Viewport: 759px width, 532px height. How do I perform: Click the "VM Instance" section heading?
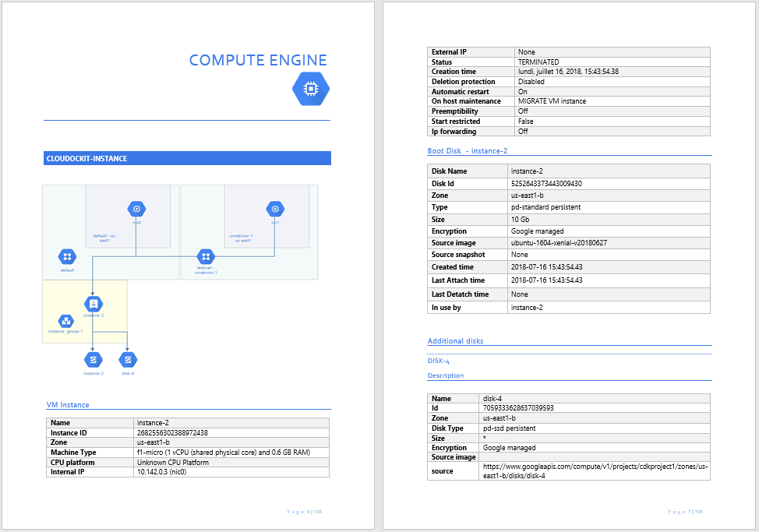(68, 405)
